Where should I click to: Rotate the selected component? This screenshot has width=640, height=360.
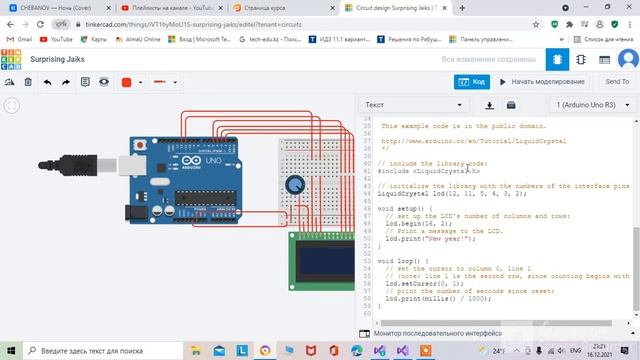9,82
